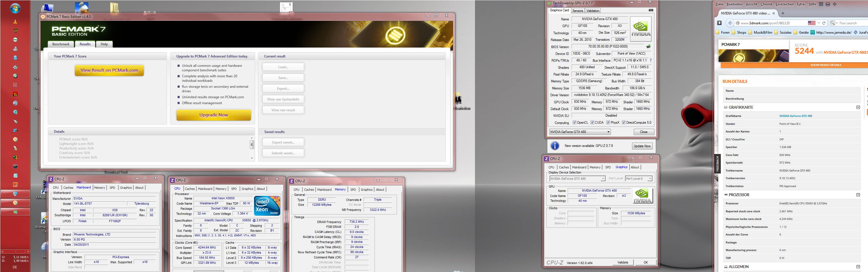Toggle the CUDA checkbox
The height and width of the screenshot is (272, 868).
[592, 123]
